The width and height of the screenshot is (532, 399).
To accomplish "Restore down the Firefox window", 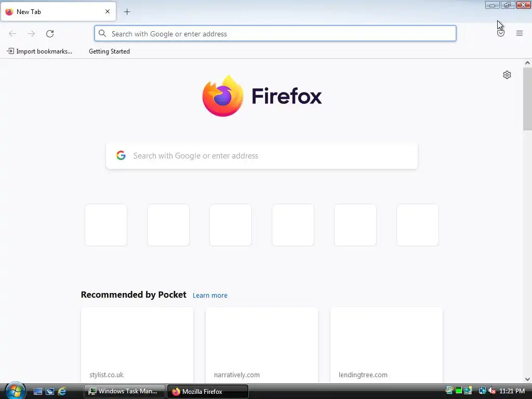I will [508, 5].
